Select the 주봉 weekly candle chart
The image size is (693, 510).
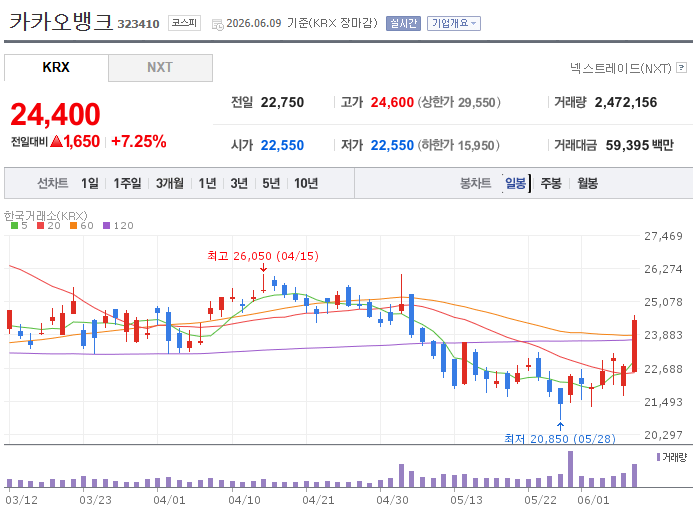pos(551,183)
